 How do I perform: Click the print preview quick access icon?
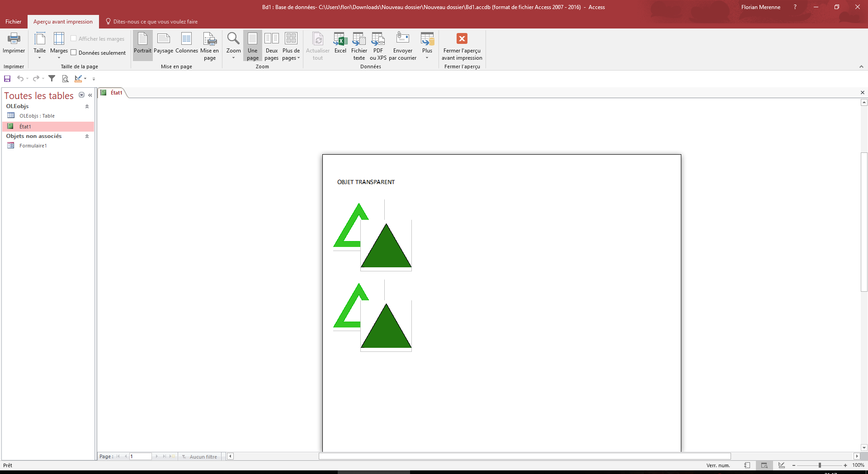tap(65, 79)
